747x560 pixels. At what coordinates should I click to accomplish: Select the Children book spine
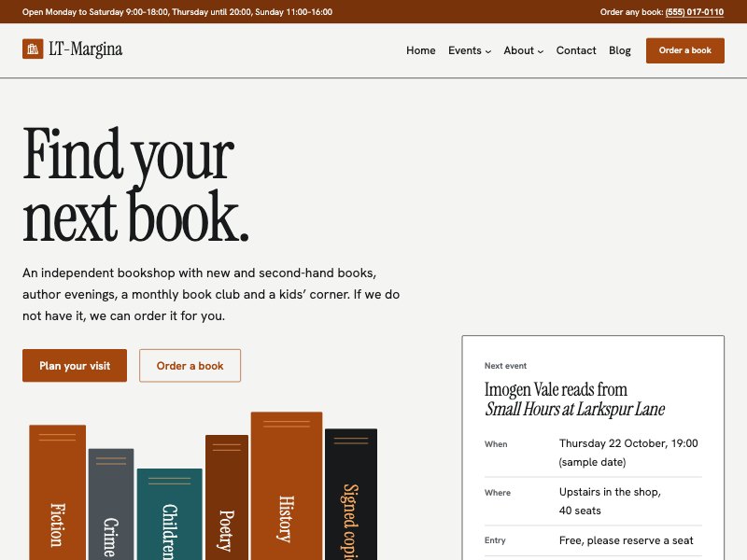[170, 514]
